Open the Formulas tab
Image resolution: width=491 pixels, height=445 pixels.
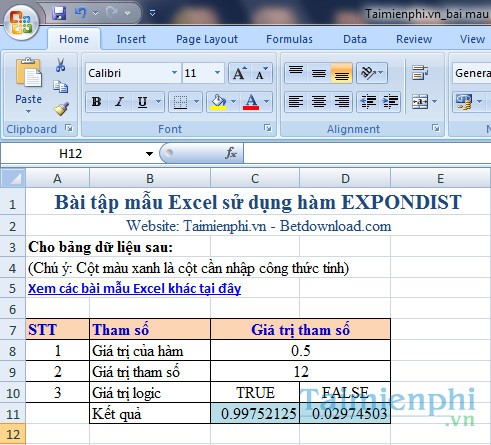(x=289, y=39)
